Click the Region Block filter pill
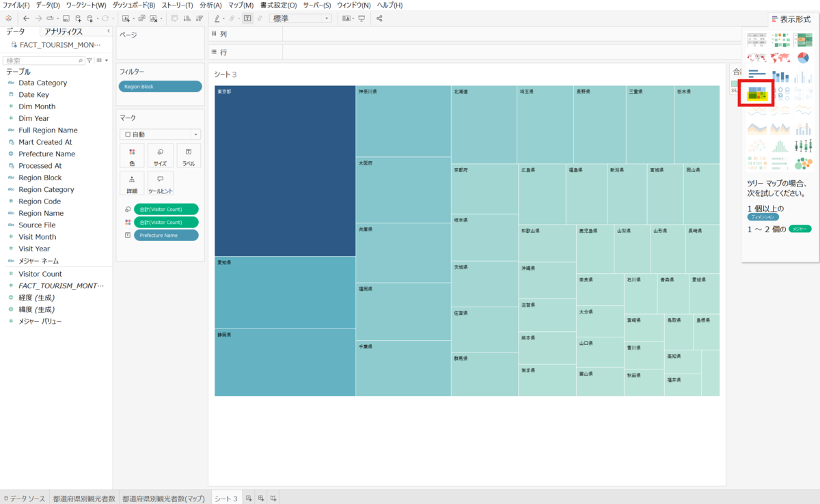 click(160, 87)
